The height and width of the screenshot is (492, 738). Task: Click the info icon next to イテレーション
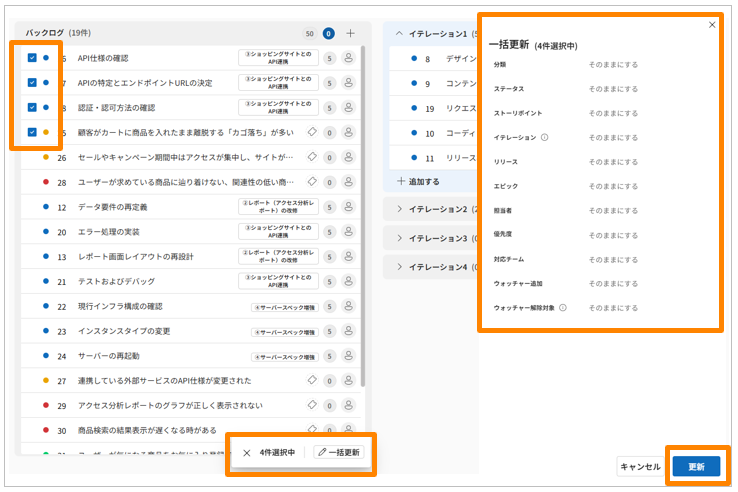545,137
